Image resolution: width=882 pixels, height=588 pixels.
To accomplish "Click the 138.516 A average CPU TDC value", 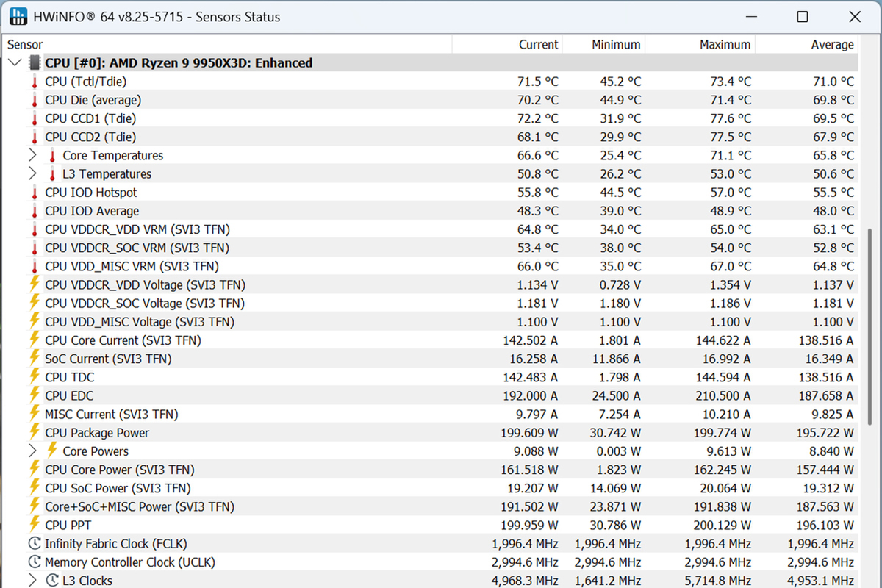I will [x=826, y=377].
